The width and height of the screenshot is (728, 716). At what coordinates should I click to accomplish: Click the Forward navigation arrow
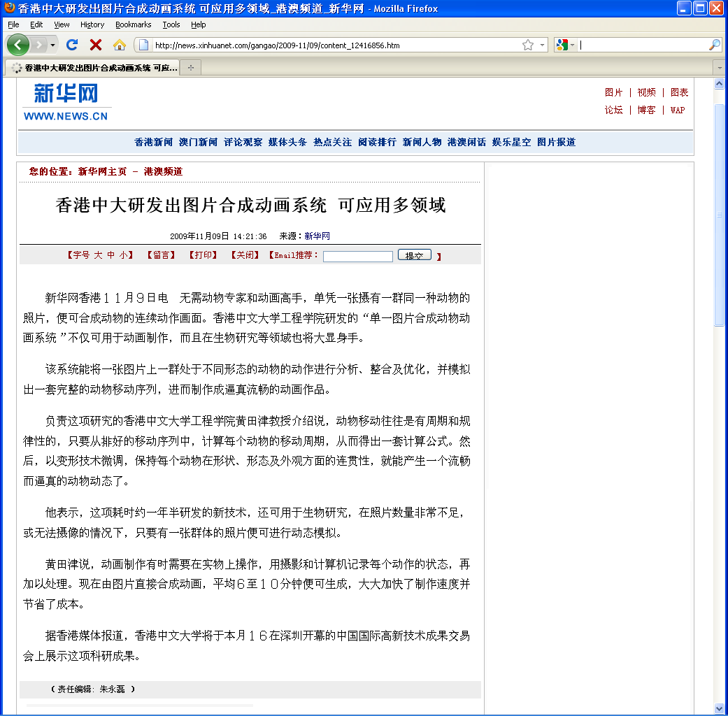pyautogui.click(x=39, y=45)
